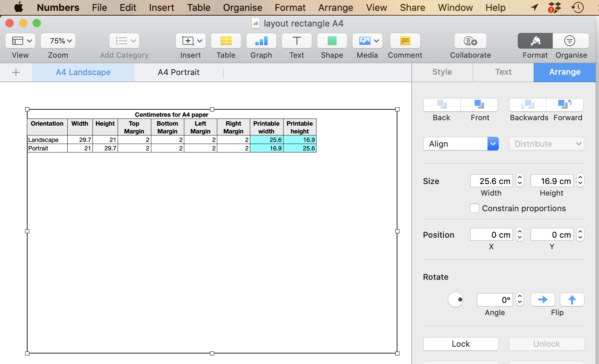Click the Centimetres for A4 paper title
Image resolution: width=599 pixels, height=364 pixels.
coord(172,114)
